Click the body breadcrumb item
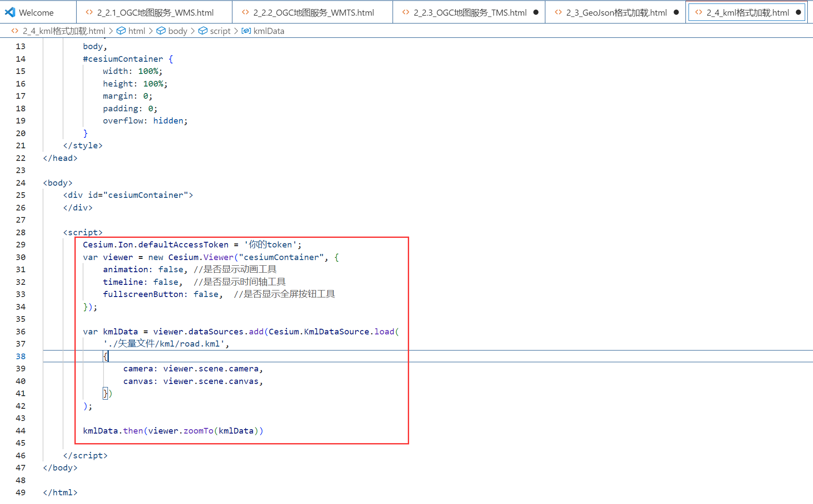The image size is (813, 504). (x=178, y=31)
